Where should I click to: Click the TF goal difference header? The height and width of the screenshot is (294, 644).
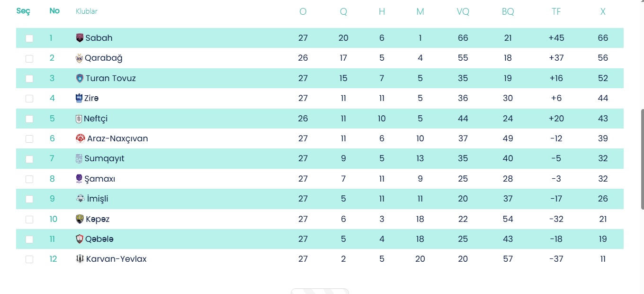[x=556, y=12]
